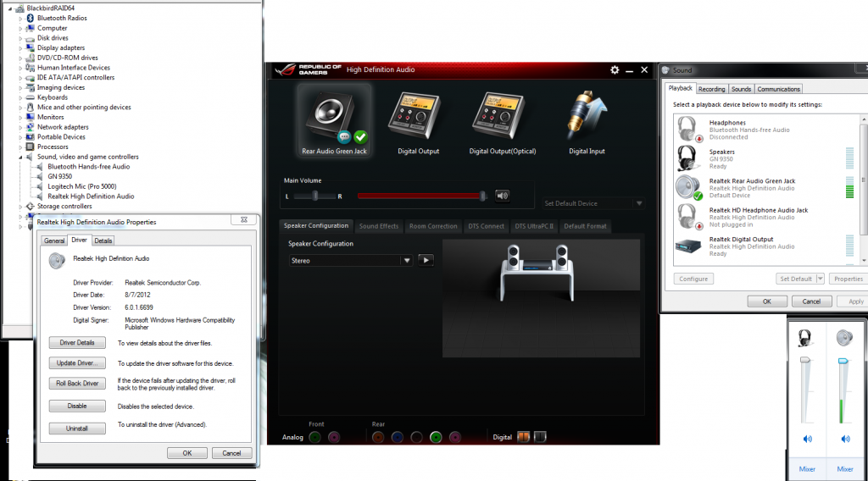This screenshot has width=868, height=481.
Task: Open the left Mixer link
Action: point(807,469)
